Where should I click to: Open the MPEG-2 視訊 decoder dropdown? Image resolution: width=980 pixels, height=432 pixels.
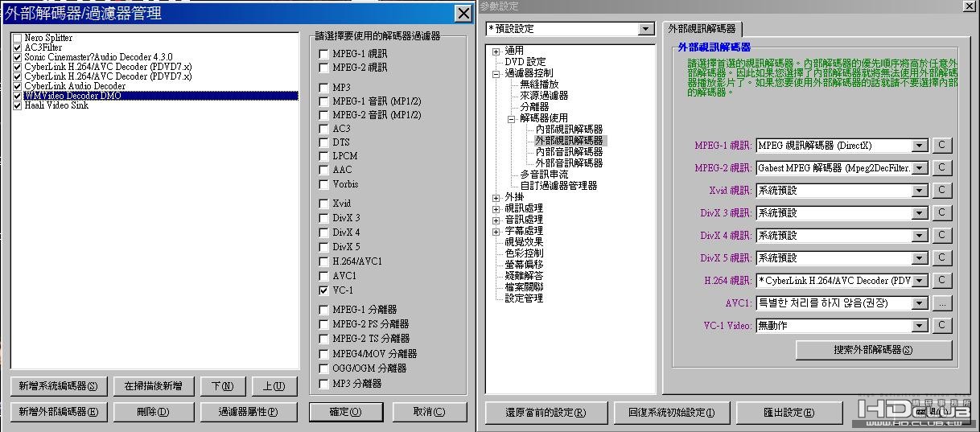click(x=920, y=168)
